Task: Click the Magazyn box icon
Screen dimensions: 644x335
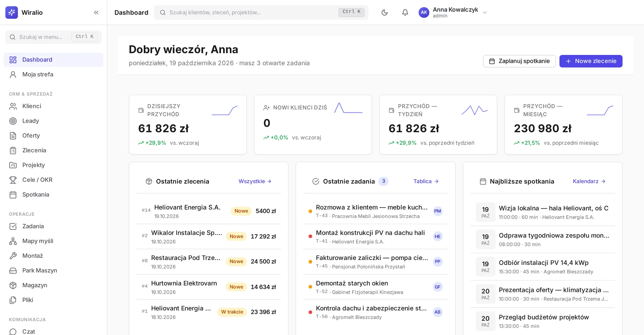Action: 13,285
